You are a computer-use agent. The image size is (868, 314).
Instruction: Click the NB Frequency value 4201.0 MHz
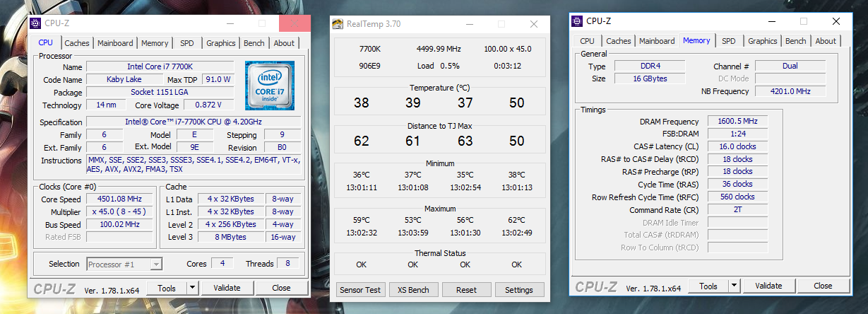pos(790,91)
